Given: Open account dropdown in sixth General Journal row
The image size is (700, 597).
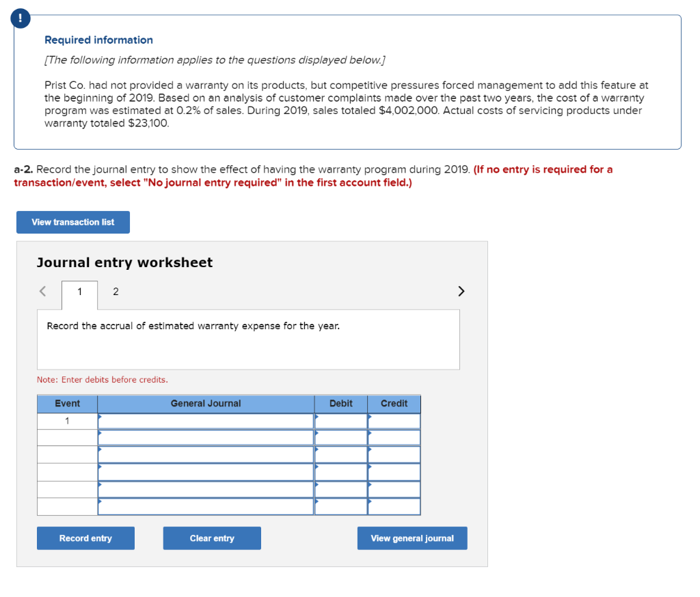Looking at the screenshot, I should click(x=206, y=507).
